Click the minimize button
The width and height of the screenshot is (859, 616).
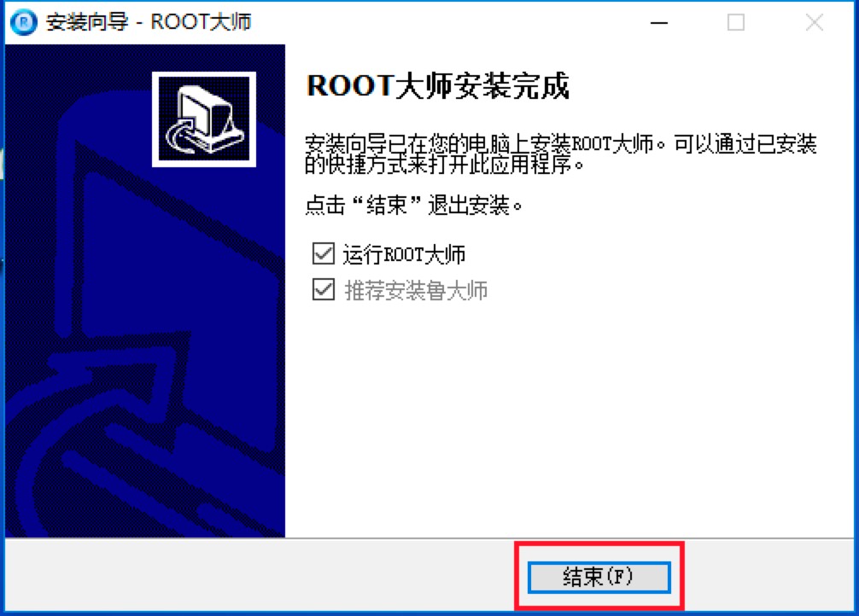pyautogui.click(x=658, y=23)
